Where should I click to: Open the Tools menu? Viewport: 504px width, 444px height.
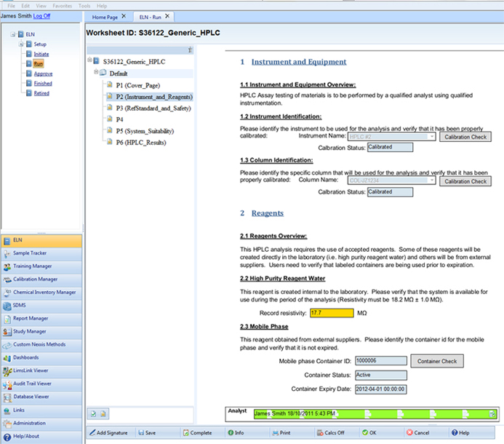point(84,6)
